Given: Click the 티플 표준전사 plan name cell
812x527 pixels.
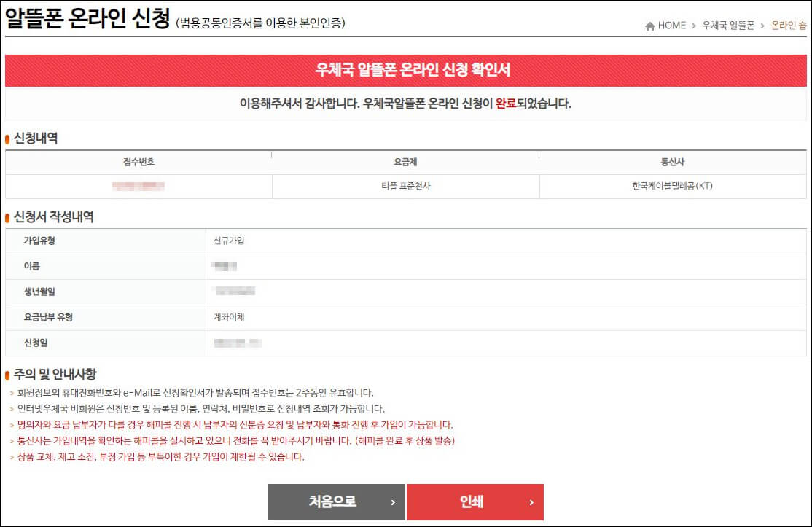Looking at the screenshot, I should (x=405, y=184).
